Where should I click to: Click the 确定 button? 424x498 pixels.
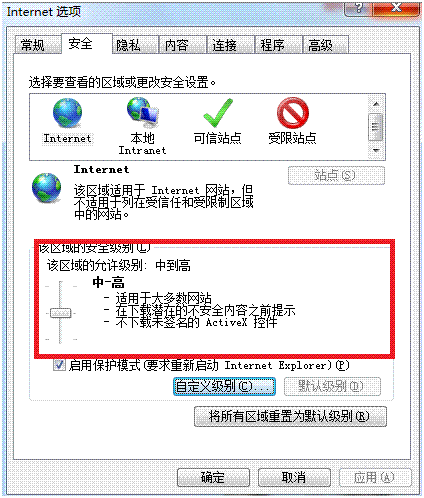point(213,477)
